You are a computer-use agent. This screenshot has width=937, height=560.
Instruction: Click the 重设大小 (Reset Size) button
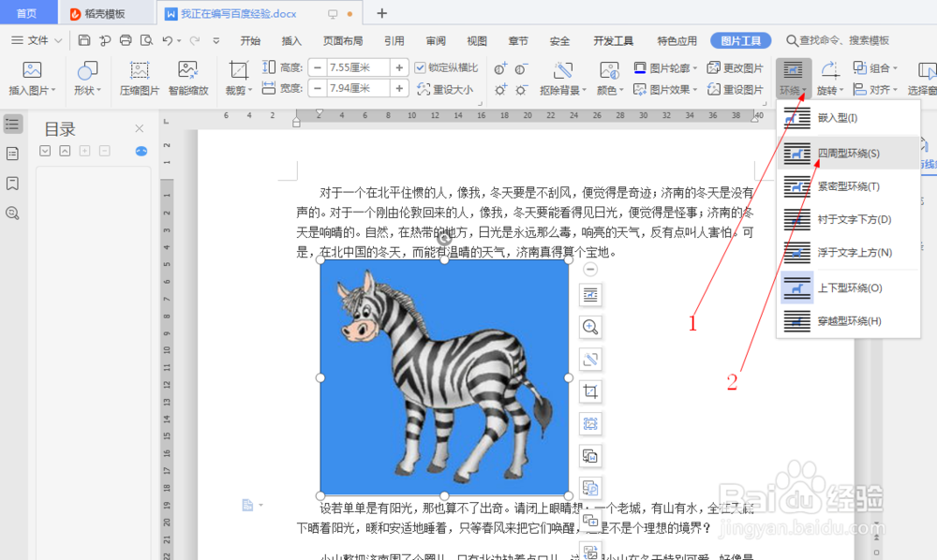[445, 90]
